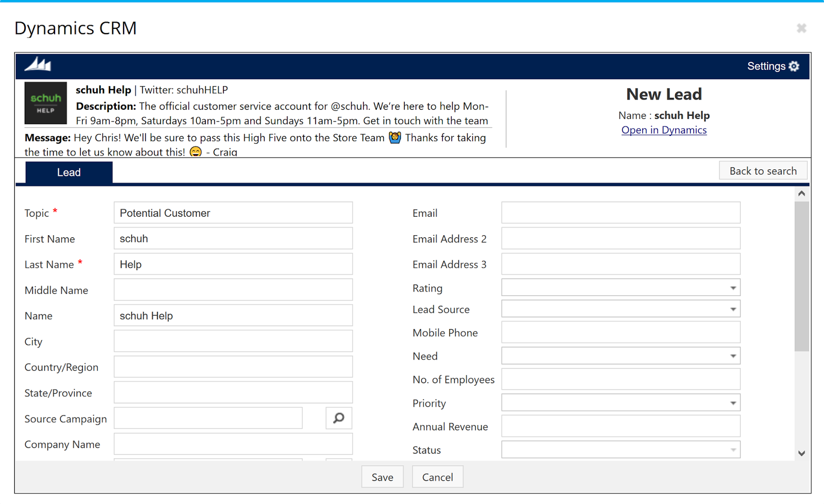Click the Dynamics logo icon in header
824x504 pixels.
pyautogui.click(x=38, y=64)
